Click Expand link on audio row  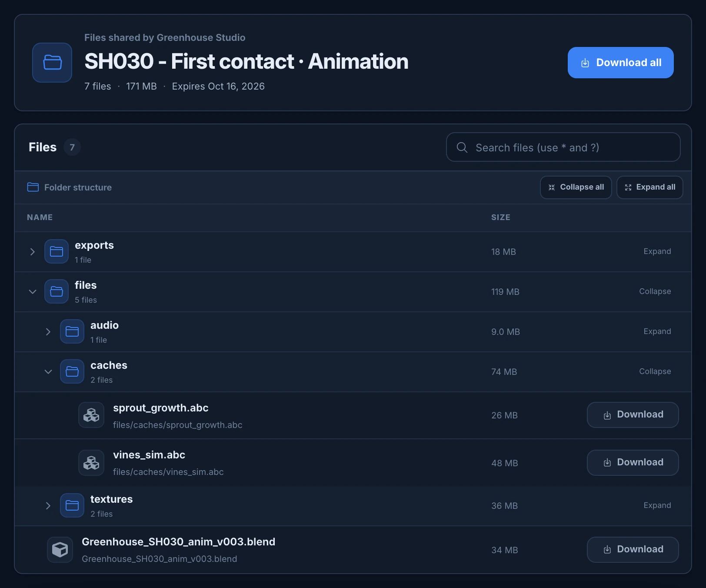tap(657, 331)
